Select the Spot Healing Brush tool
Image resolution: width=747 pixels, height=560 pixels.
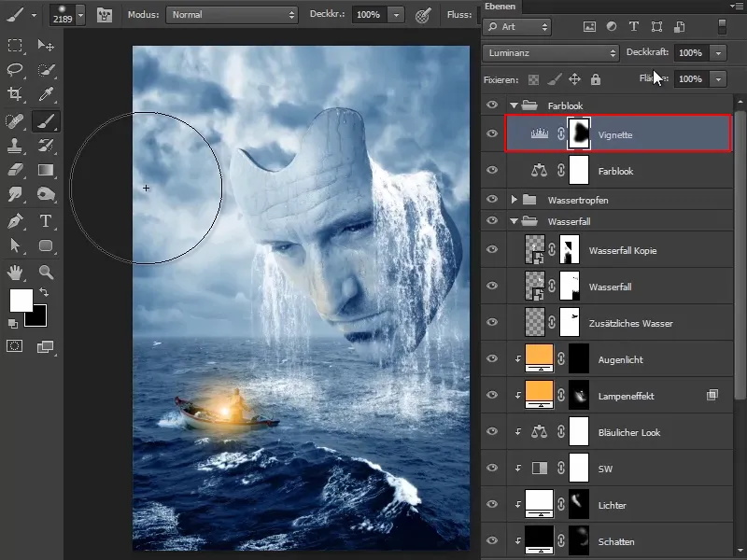(x=15, y=121)
